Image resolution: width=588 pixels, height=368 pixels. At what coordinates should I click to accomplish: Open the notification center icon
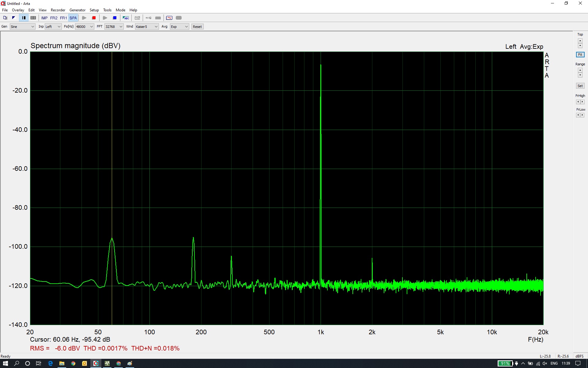tap(578, 363)
